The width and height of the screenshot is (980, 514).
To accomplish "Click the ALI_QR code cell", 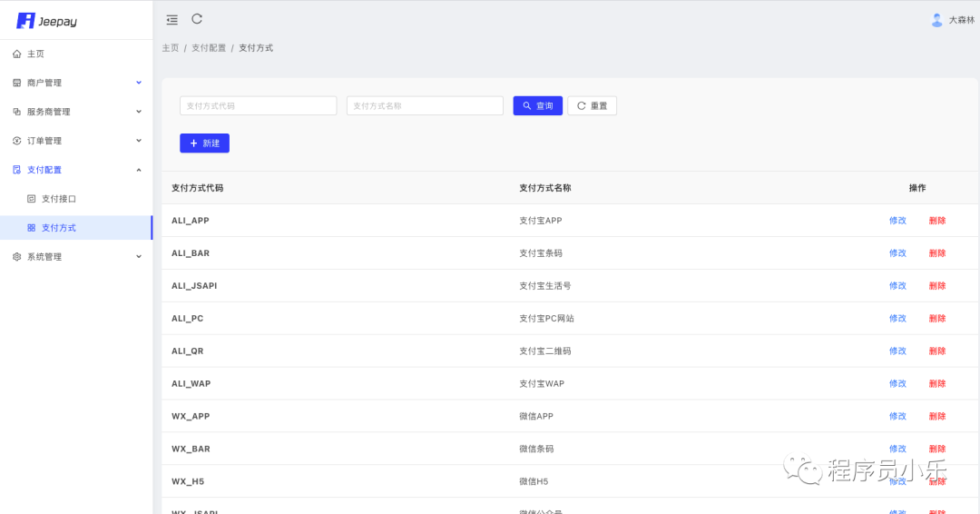I will click(x=188, y=351).
